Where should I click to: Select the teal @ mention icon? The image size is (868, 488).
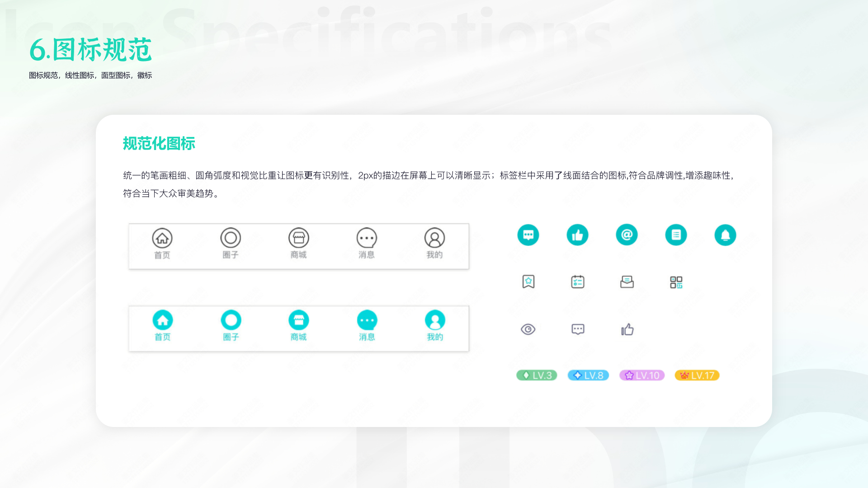[x=627, y=235]
